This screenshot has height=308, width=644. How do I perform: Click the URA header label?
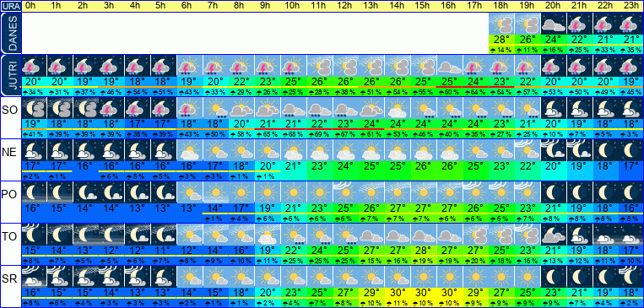click(x=10, y=6)
